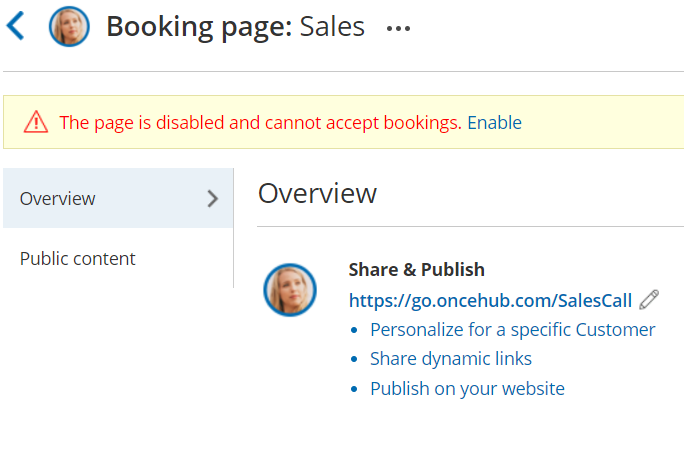Go back using the left arrow
This screenshot has width=684, height=466.
(x=15, y=26)
